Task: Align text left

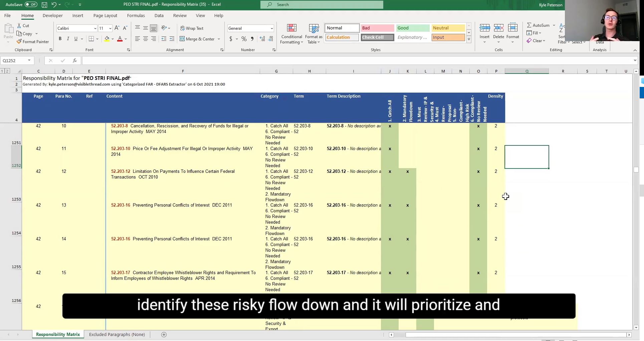Action: tap(138, 39)
